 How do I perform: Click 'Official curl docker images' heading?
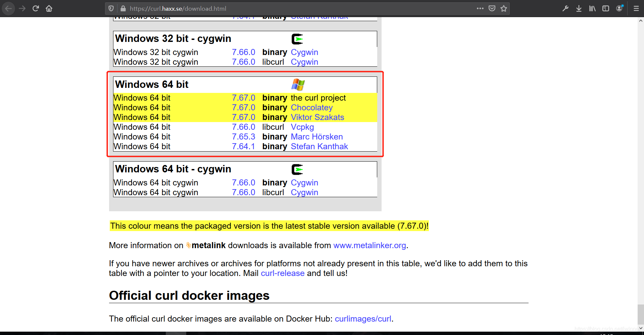tap(189, 296)
